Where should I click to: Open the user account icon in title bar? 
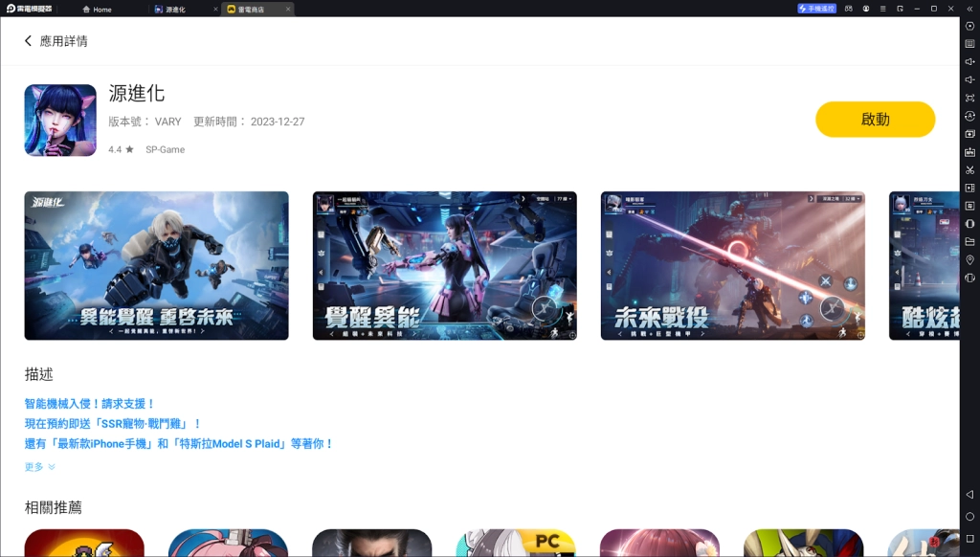[865, 9]
